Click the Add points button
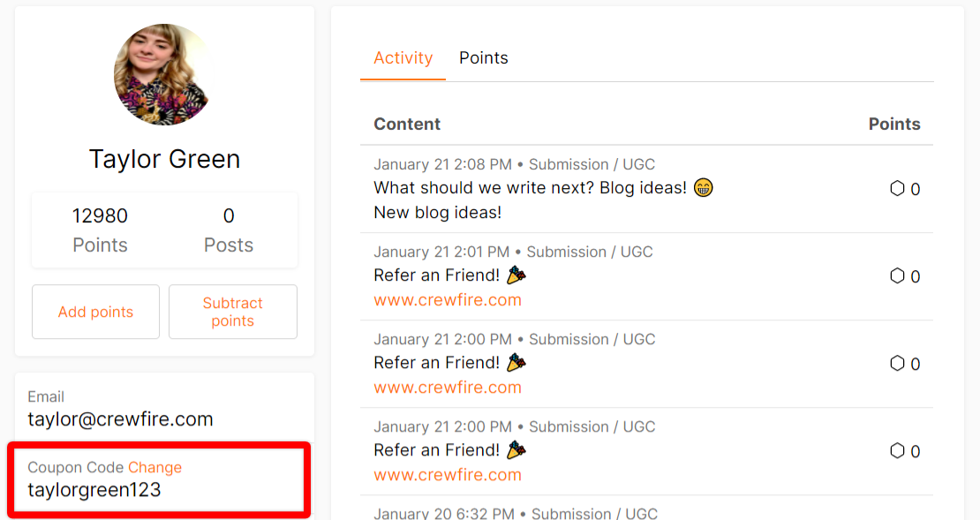 click(x=95, y=312)
